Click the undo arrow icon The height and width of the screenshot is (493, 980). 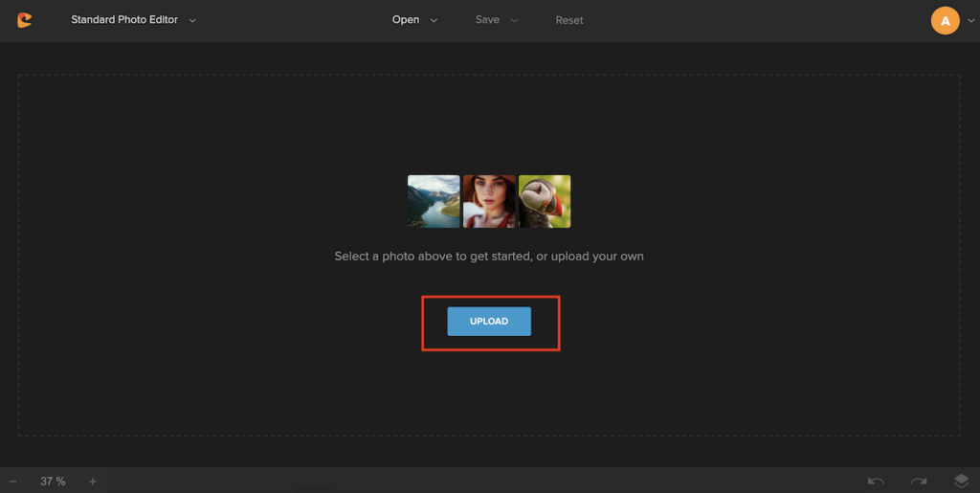[876, 482]
